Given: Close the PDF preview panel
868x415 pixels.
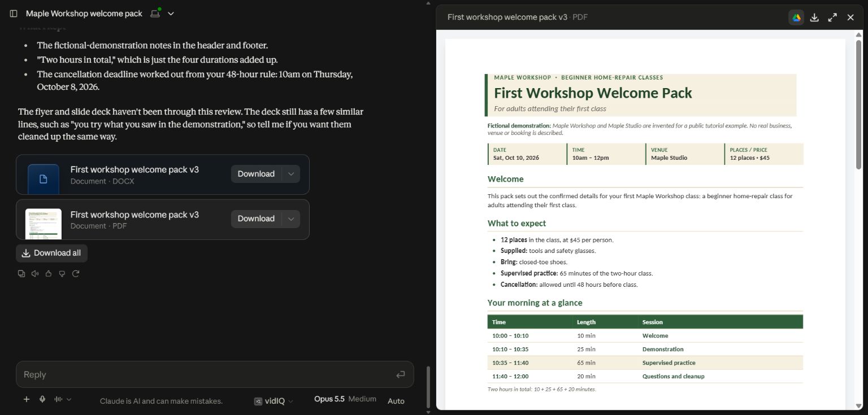Looking at the screenshot, I should [850, 18].
